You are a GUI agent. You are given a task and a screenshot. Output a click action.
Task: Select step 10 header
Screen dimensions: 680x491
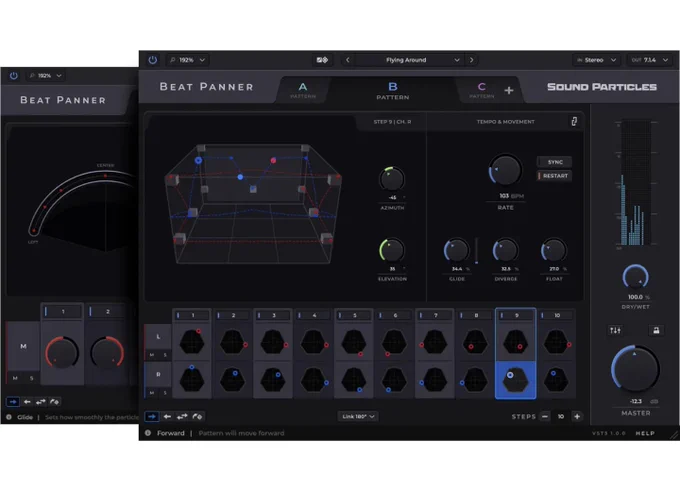557,315
